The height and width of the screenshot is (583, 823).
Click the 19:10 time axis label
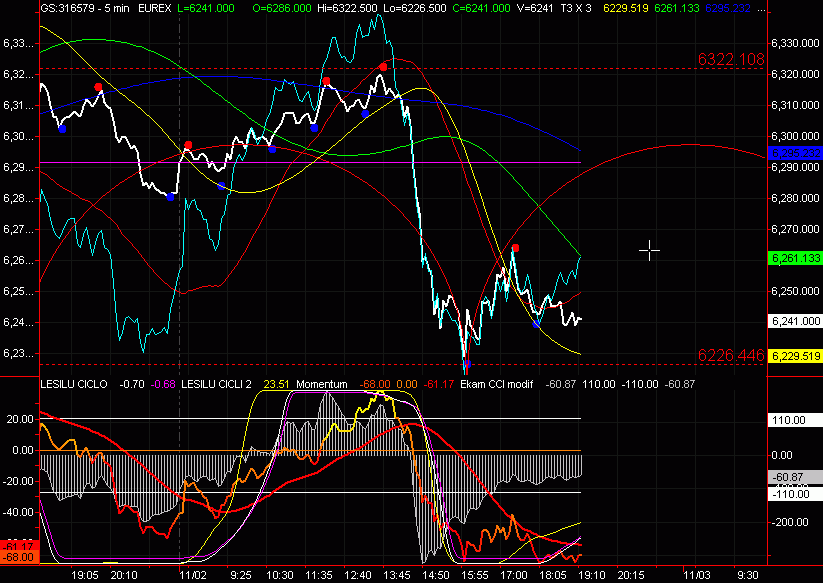point(592,575)
